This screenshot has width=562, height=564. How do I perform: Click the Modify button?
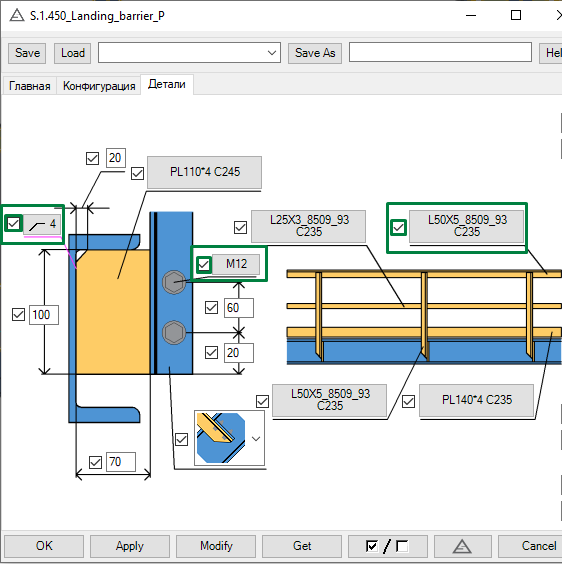tap(216, 546)
